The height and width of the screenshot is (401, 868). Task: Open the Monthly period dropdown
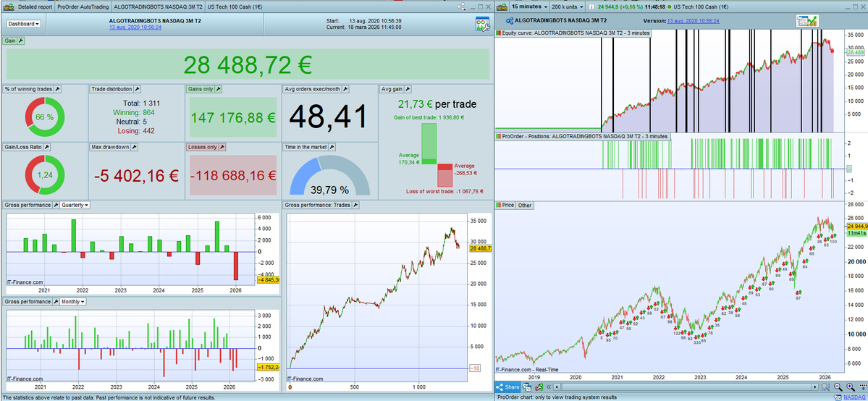(73, 302)
